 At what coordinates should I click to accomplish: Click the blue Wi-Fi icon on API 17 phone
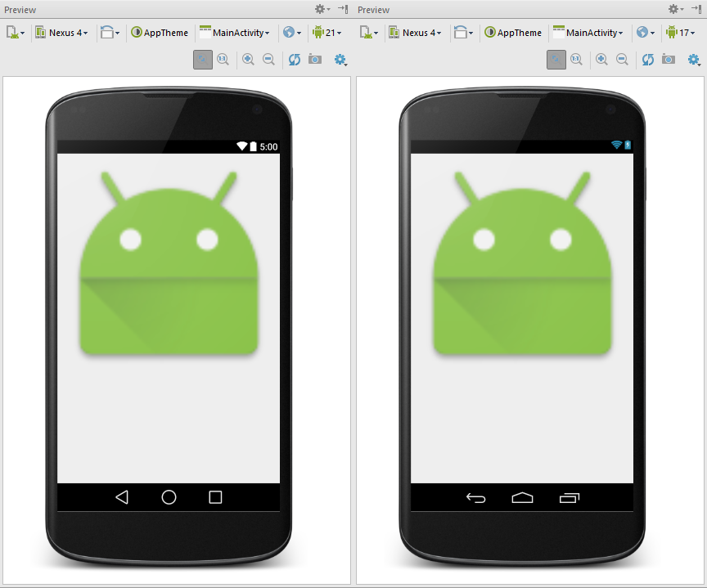(x=616, y=145)
